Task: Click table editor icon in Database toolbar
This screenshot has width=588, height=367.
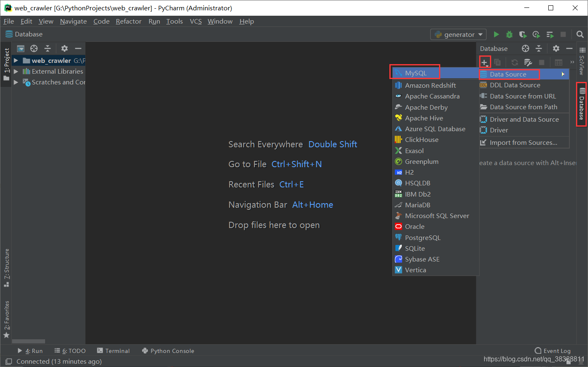Action: pos(559,62)
